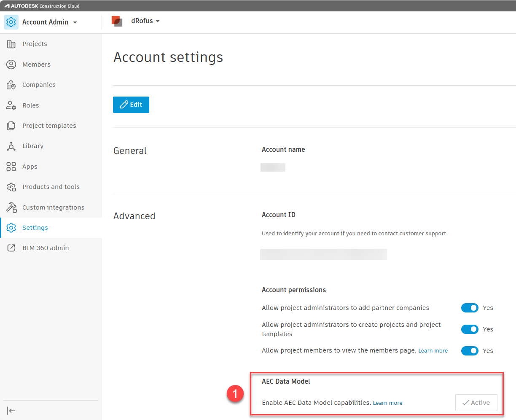516x420 pixels.
Task: Click the Projects building icon in sidebar
Action: pyautogui.click(x=11, y=44)
